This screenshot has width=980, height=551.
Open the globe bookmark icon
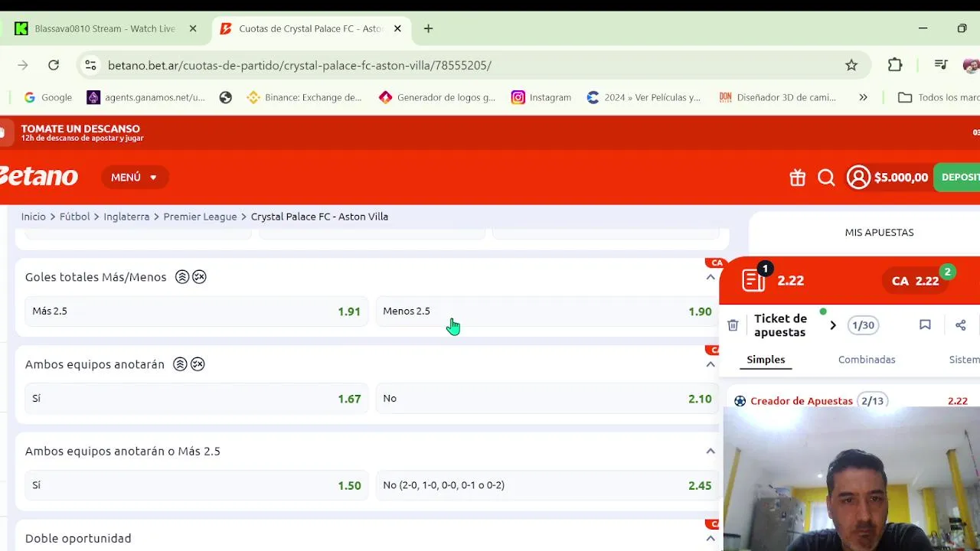(225, 97)
